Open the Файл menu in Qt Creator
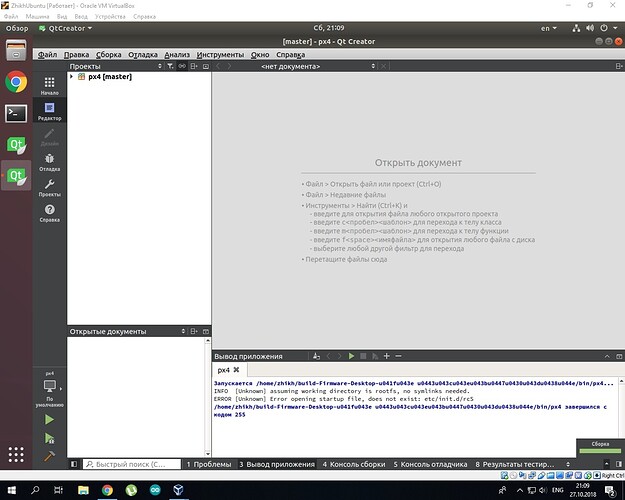 point(47,55)
